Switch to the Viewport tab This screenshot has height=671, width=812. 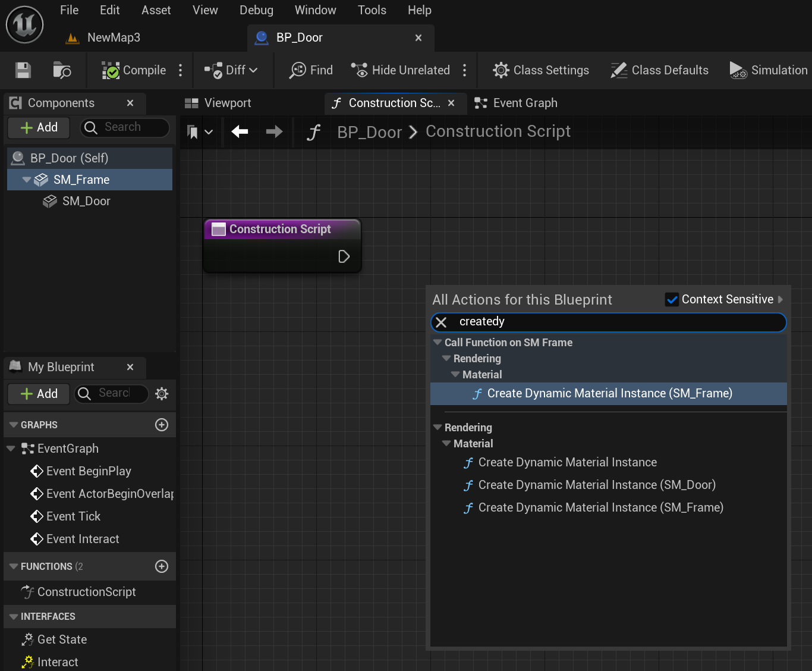click(218, 103)
